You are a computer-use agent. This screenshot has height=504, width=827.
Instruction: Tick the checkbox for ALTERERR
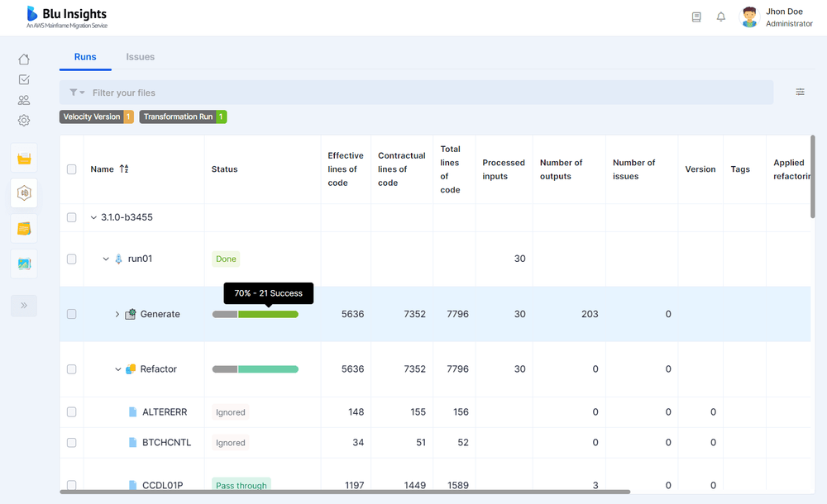[x=71, y=411]
